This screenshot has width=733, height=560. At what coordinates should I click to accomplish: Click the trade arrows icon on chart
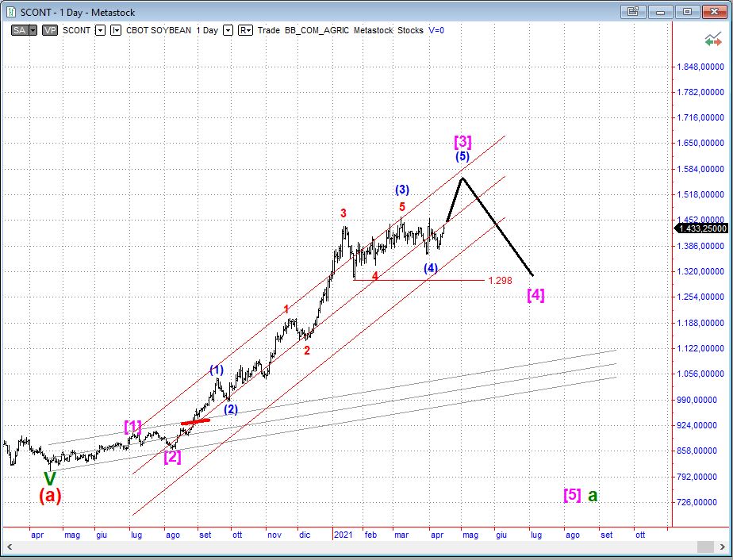click(x=713, y=40)
